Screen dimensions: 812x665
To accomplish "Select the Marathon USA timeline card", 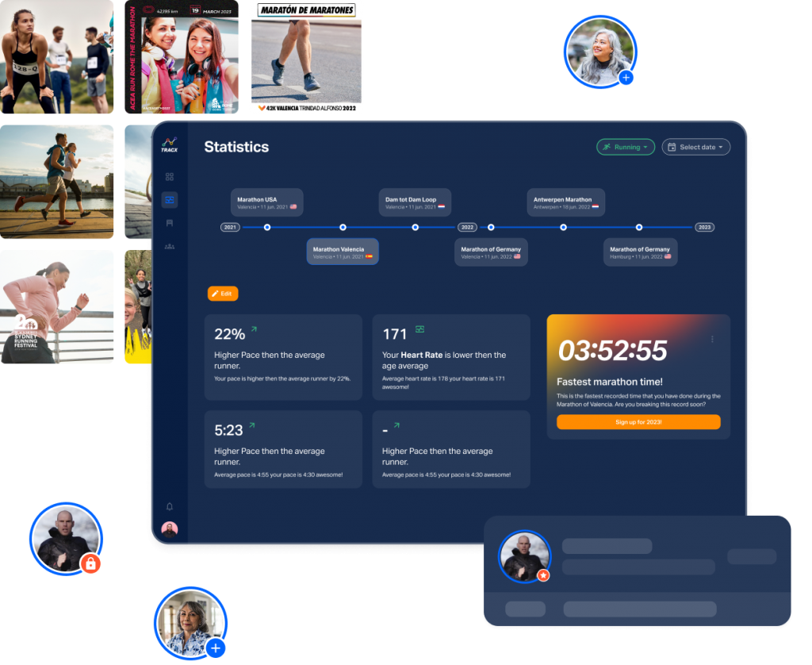I will 266,202.
